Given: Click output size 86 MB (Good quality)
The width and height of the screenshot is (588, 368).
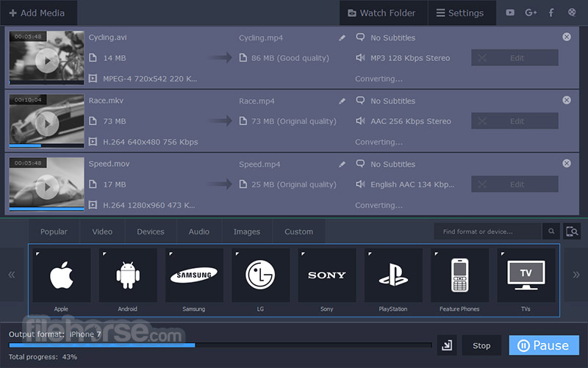Looking at the screenshot, I should (290, 58).
